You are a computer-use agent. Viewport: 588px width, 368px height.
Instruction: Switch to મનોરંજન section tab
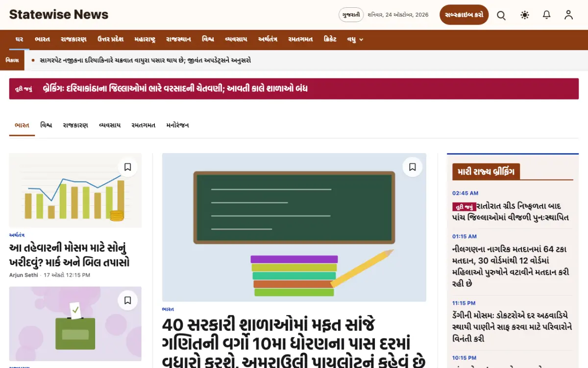(178, 126)
